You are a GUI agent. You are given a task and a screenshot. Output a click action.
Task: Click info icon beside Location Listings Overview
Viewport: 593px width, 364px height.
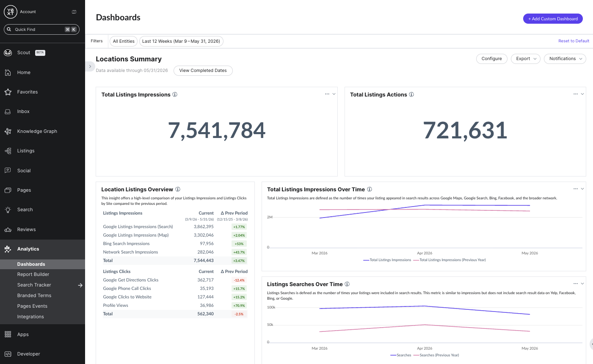coord(178,189)
